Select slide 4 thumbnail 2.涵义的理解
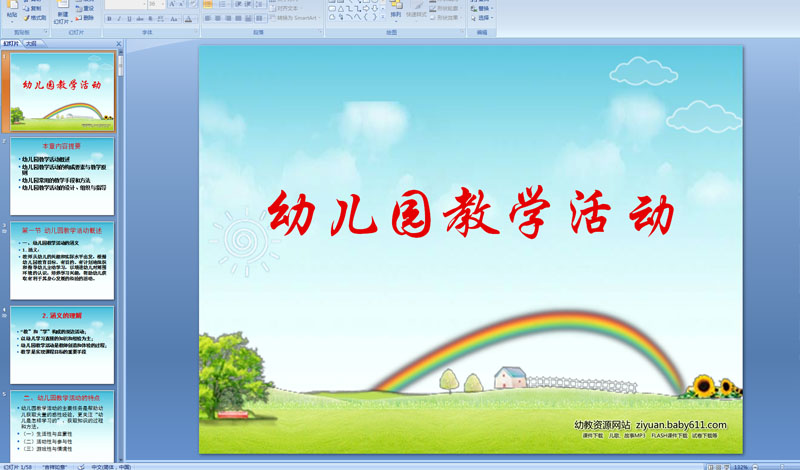The height and width of the screenshot is (470, 800). 62,345
